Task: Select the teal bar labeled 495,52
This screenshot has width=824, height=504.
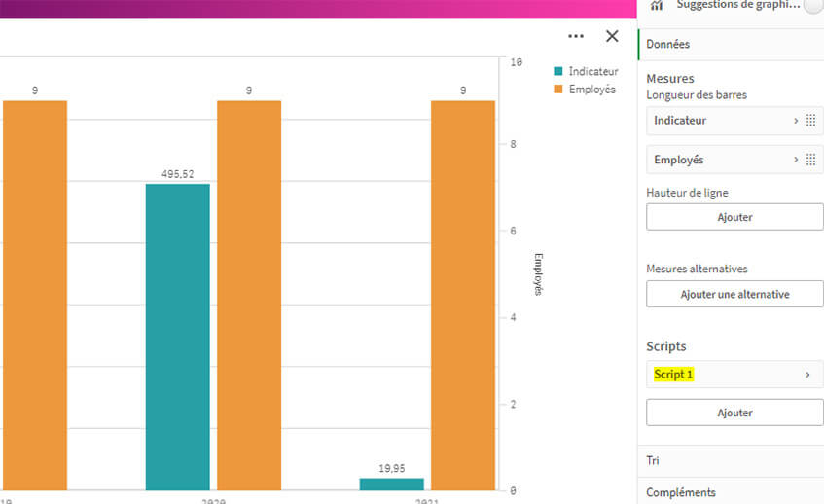Action: (178, 337)
